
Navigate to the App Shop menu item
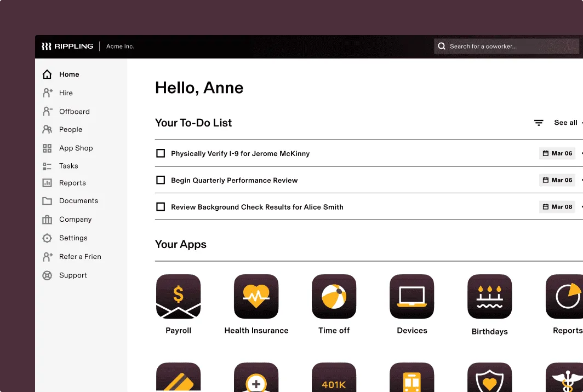point(76,148)
